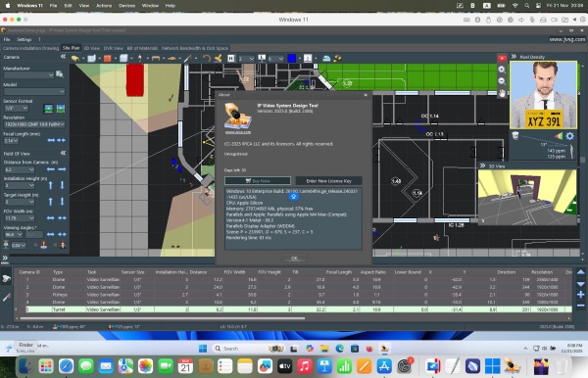Open the Resolution dropdown
Image resolution: width=588 pixels, height=378 pixels.
click(34, 124)
